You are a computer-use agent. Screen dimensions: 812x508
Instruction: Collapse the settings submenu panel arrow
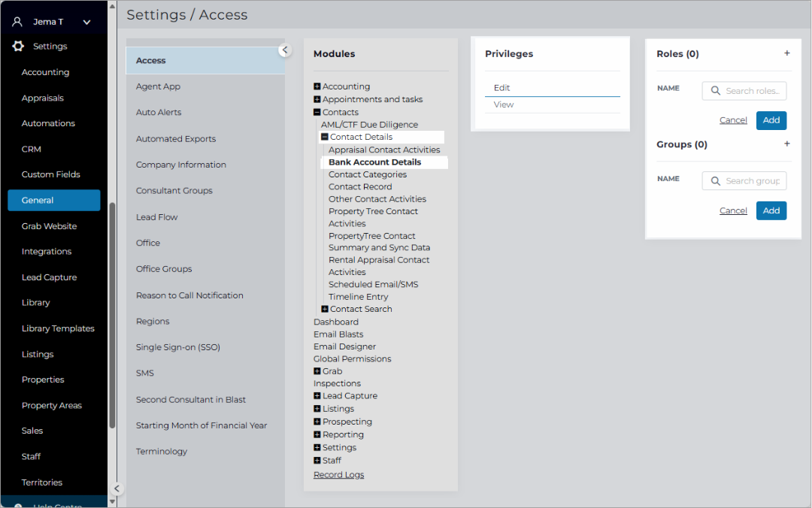284,50
